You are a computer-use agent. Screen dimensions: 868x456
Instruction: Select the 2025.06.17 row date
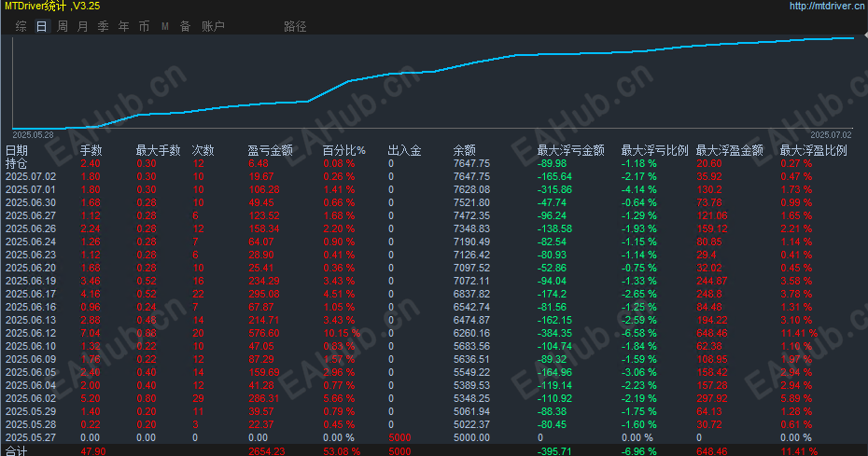(x=31, y=294)
